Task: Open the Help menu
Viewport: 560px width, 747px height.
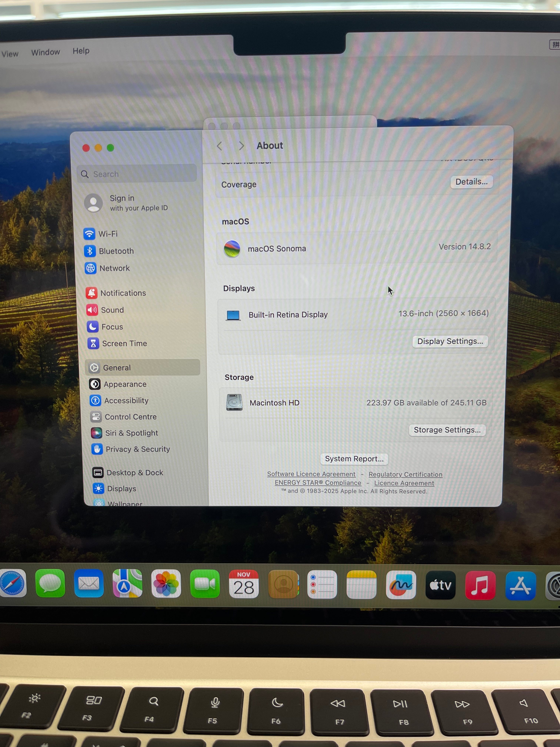Action: point(81,51)
